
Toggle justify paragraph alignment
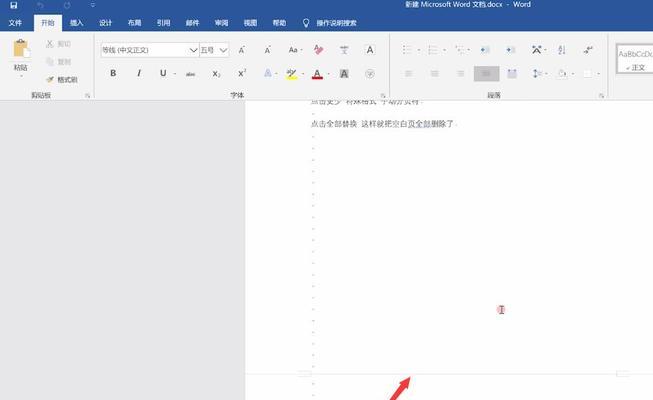[x=486, y=74]
